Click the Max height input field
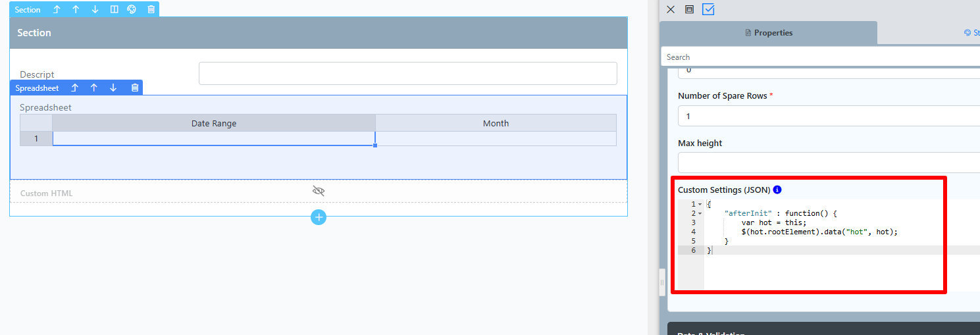This screenshot has height=335, width=980. coord(829,163)
